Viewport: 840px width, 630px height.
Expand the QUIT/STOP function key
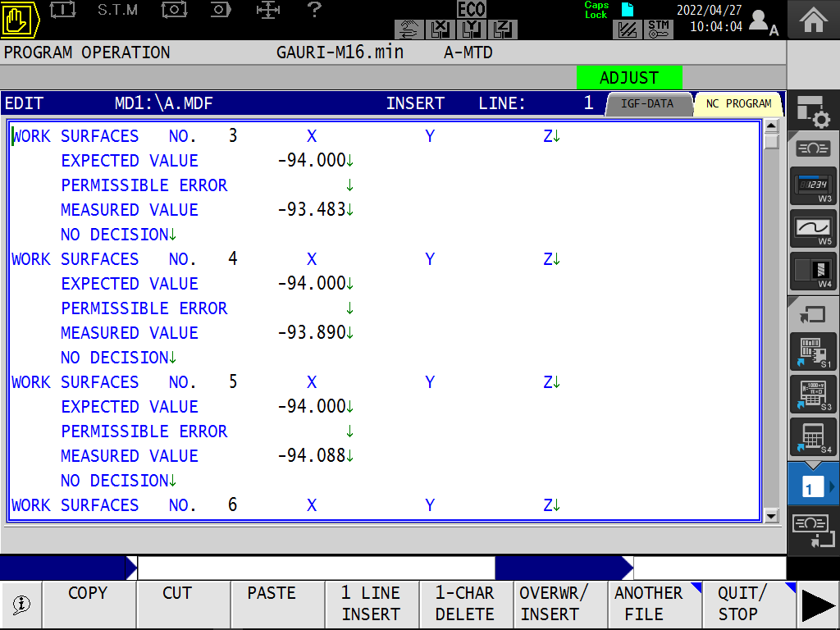[749, 604]
